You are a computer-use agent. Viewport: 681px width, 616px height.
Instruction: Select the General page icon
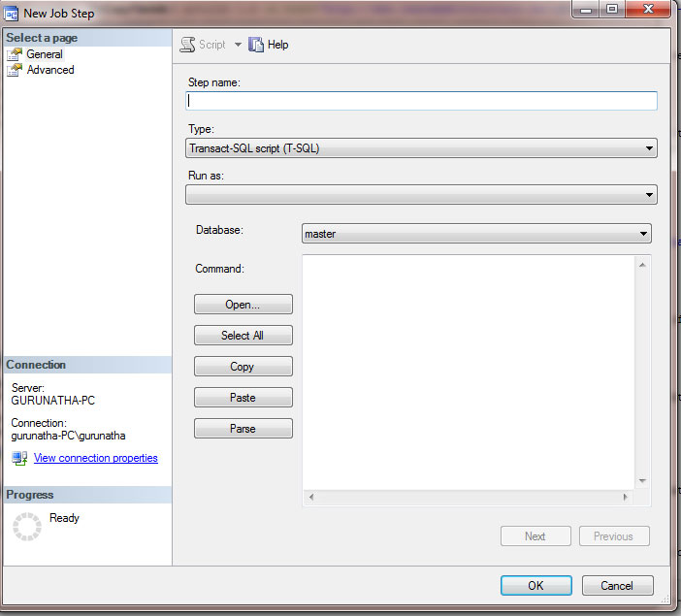pos(15,54)
